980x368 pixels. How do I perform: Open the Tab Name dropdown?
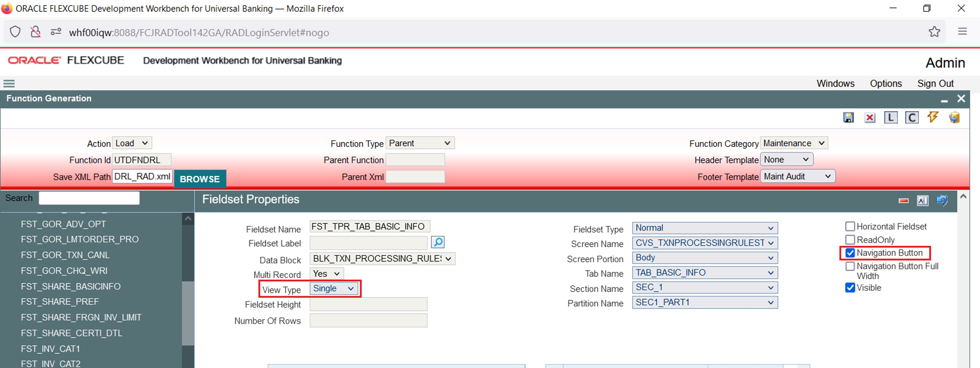705,273
